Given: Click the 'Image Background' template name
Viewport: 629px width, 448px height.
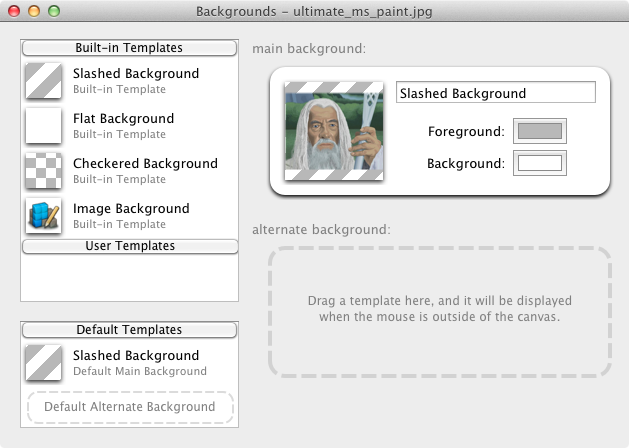Looking at the screenshot, I should point(131,209).
